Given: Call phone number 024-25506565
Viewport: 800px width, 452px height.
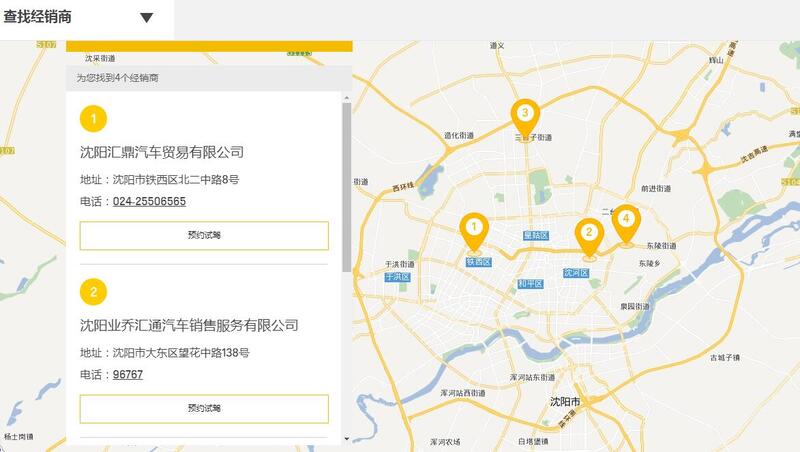Looking at the screenshot, I should pyautogui.click(x=149, y=202).
